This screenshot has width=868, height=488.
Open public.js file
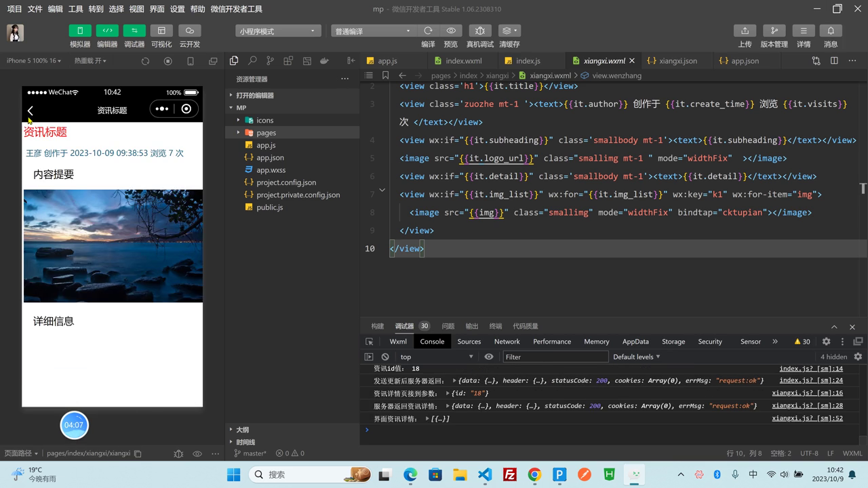[x=269, y=207]
